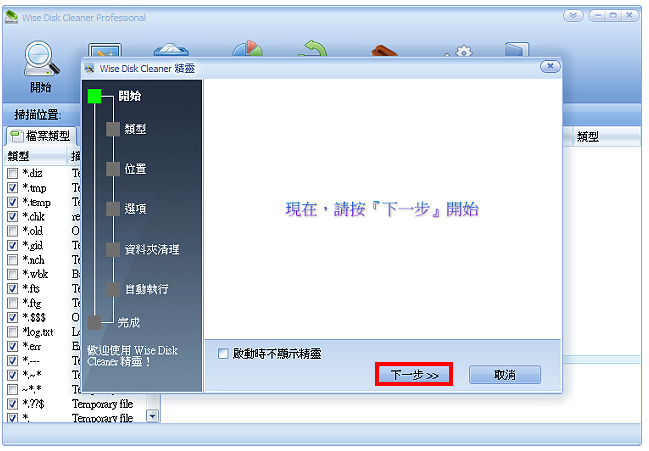Screen dimensions: 649x451
Task: Uncheck the *.~* file type checkbox
Action: tap(13, 375)
